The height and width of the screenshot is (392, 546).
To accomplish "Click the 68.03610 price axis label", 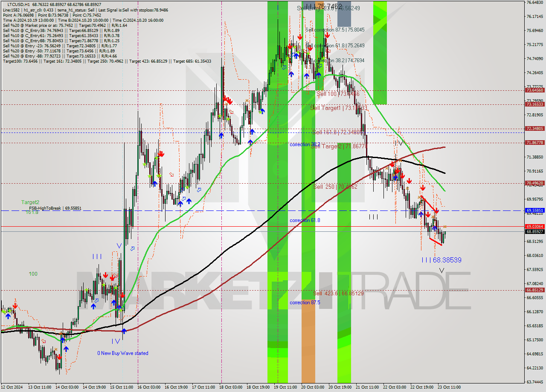I will [x=534, y=256].
